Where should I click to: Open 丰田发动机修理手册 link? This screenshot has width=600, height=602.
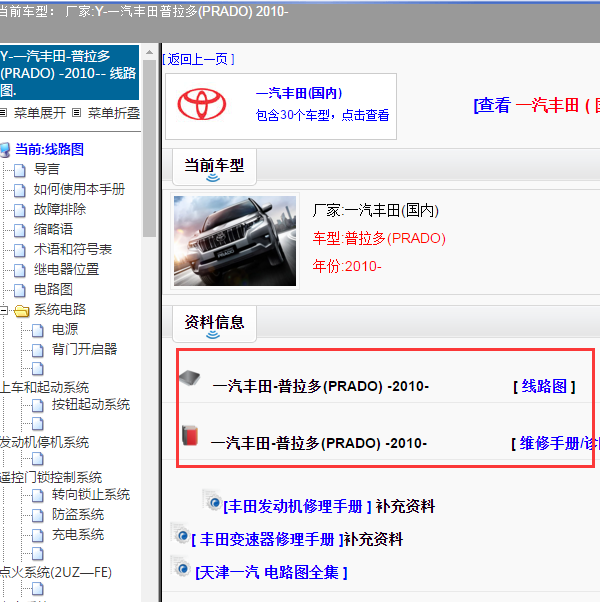(298, 506)
